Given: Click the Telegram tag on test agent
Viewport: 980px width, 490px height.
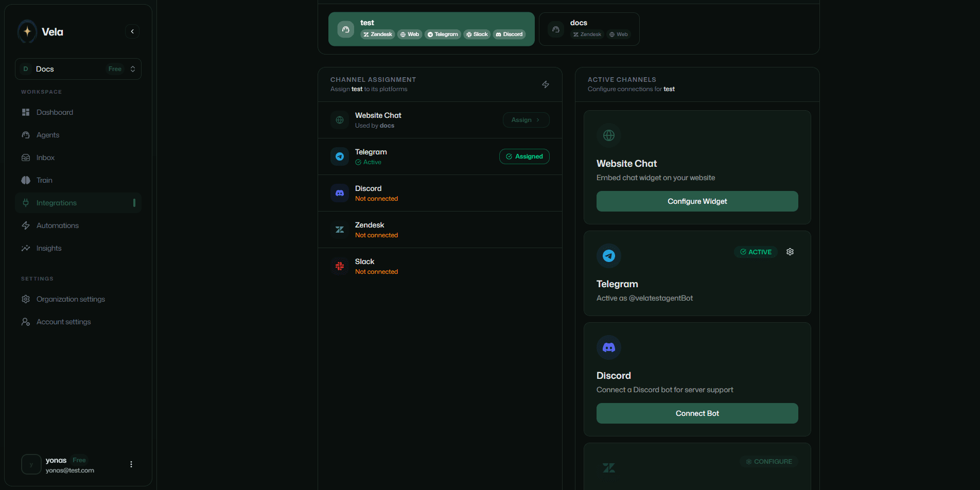Looking at the screenshot, I should click(443, 34).
